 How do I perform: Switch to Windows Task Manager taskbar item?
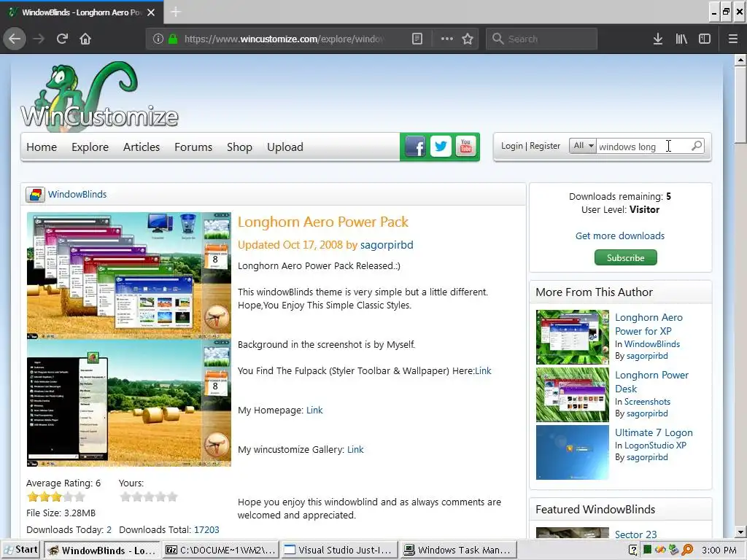coord(458,550)
